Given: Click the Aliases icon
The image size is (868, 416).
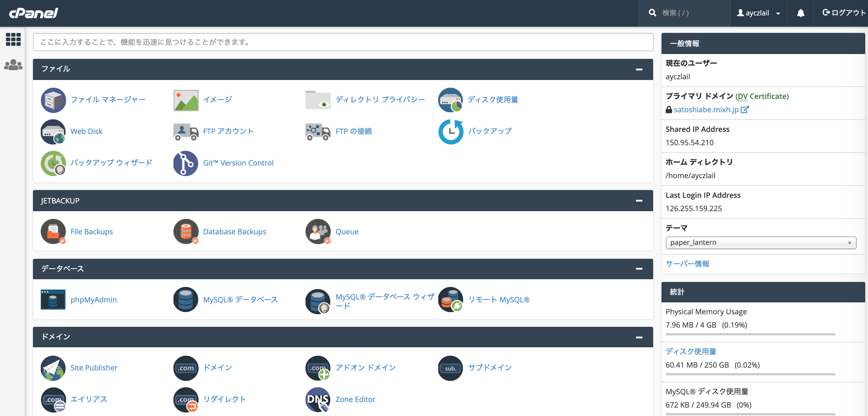Looking at the screenshot, I should point(53,400).
